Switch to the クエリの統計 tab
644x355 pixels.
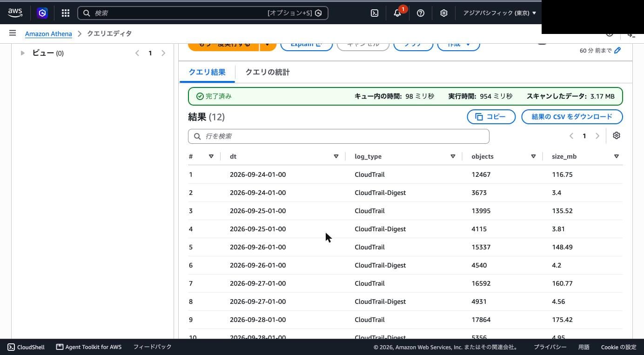(268, 72)
